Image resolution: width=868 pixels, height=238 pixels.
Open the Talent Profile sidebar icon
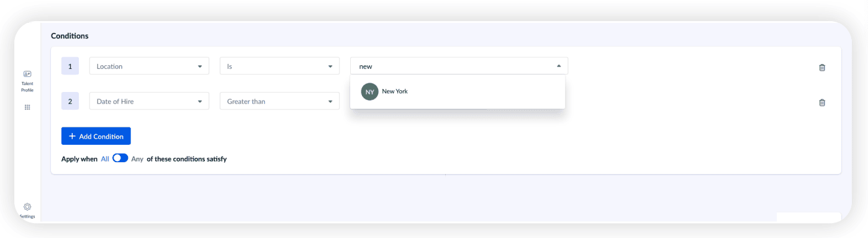(x=27, y=74)
